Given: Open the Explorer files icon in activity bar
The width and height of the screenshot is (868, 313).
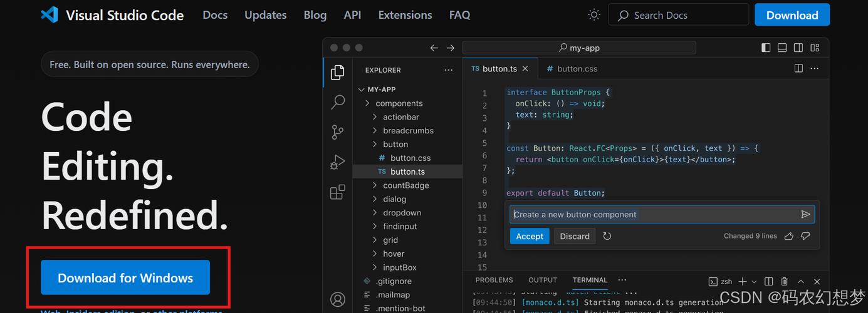Looking at the screenshot, I should pos(337,73).
